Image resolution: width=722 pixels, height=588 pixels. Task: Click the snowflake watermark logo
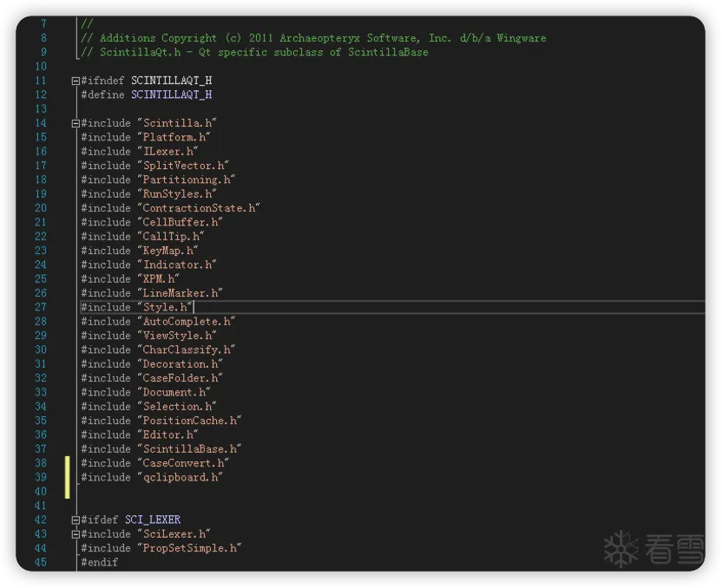pos(621,549)
